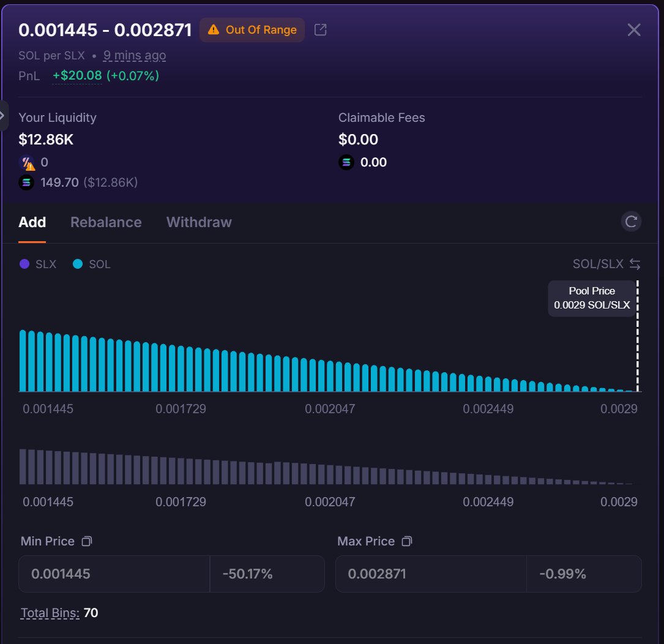Click the SOL icon under Your Liquidity

[x=26, y=182]
